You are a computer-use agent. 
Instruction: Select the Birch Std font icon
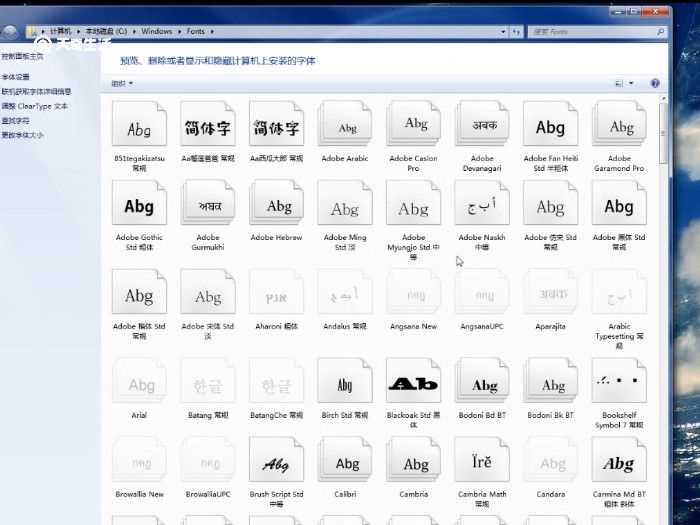click(x=345, y=381)
